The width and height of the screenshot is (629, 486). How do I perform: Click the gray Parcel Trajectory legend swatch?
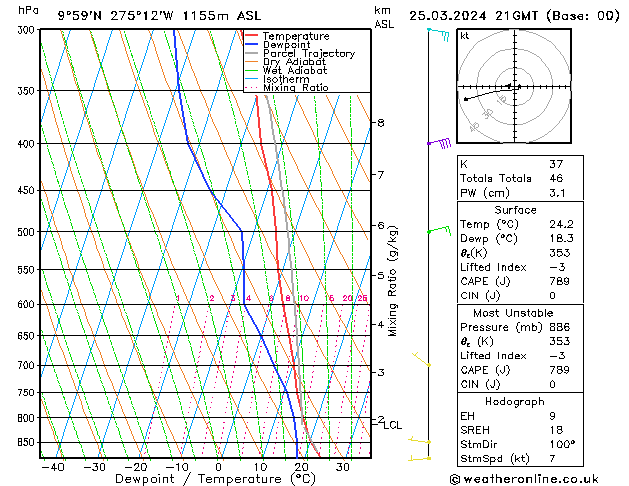pyautogui.click(x=252, y=53)
